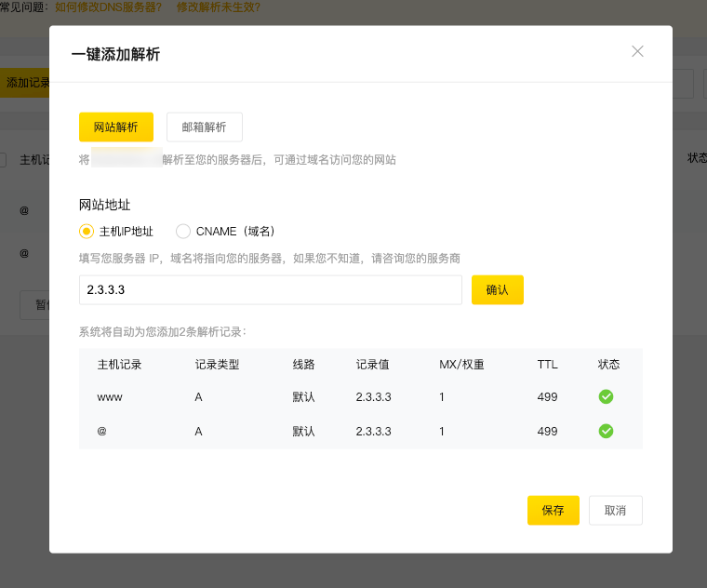Viewport: 707px width, 588px height.
Task: Switch to the 邮箱解析 tab
Action: (x=204, y=127)
